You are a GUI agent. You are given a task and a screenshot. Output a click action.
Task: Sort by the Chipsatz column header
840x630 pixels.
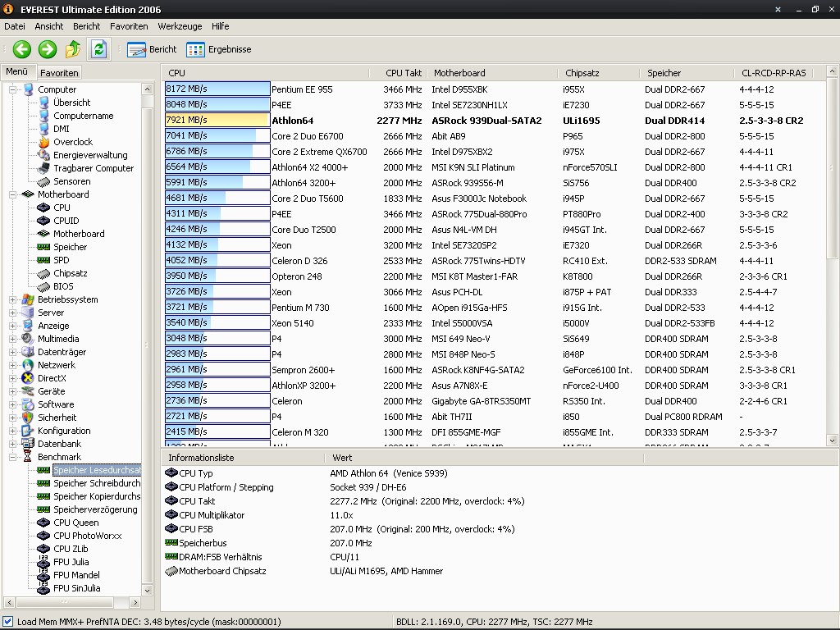point(598,73)
